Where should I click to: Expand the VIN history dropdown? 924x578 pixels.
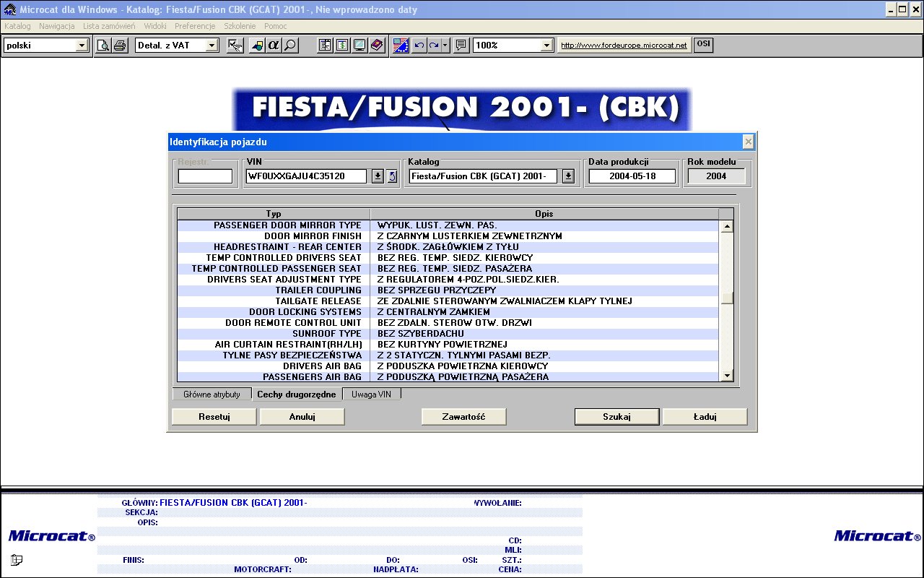point(378,176)
